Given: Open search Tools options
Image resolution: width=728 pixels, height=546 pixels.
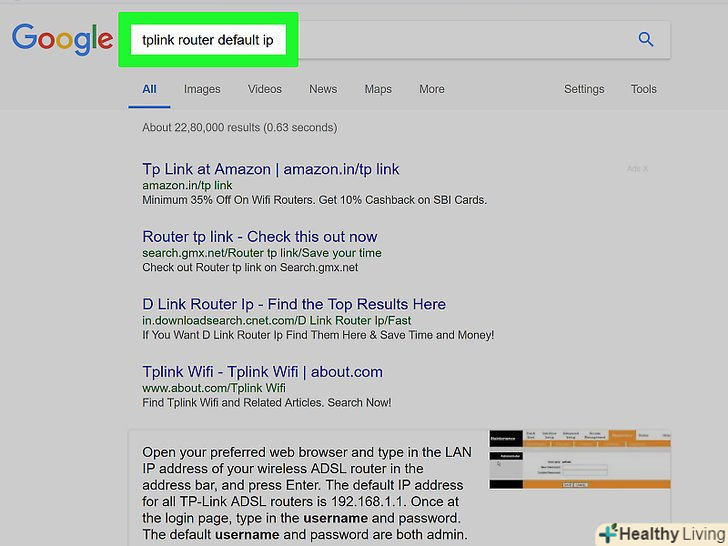Looking at the screenshot, I should pyautogui.click(x=644, y=89).
